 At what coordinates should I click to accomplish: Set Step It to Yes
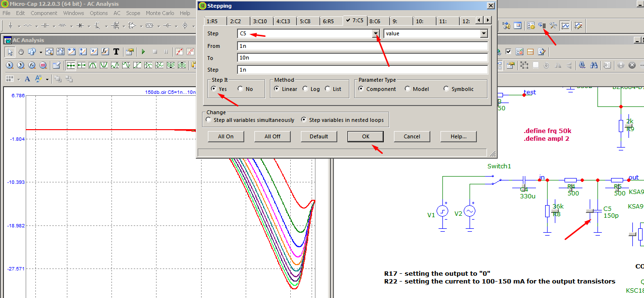214,89
